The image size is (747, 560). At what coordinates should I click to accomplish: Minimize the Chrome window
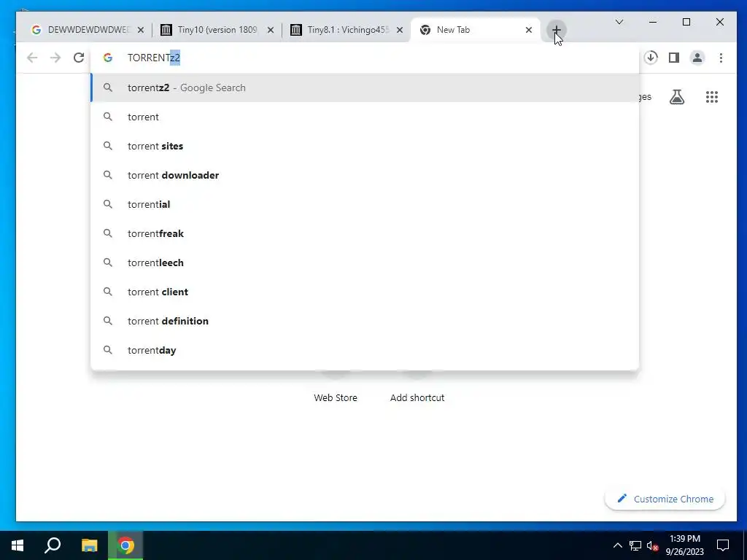click(x=653, y=22)
